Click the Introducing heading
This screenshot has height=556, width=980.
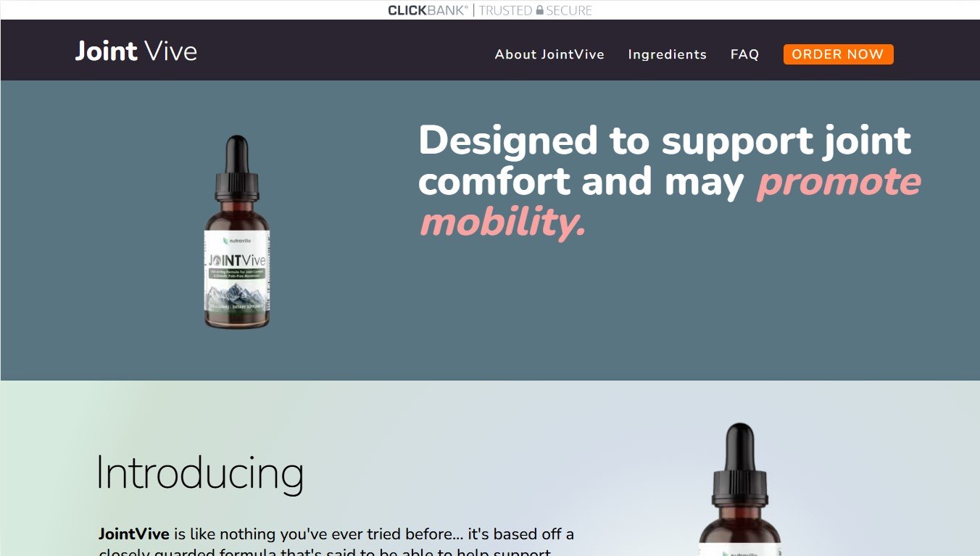point(200,473)
